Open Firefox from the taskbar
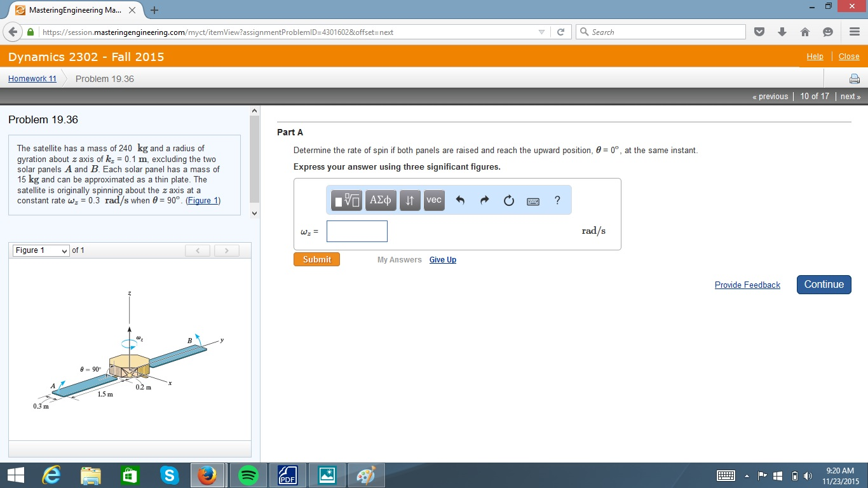The image size is (868, 488). (x=208, y=475)
